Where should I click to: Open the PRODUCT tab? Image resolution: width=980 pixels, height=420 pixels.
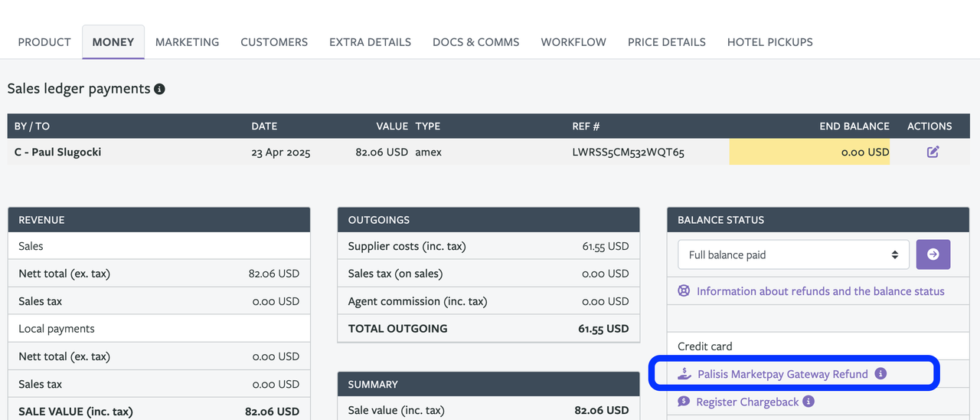[x=44, y=42]
